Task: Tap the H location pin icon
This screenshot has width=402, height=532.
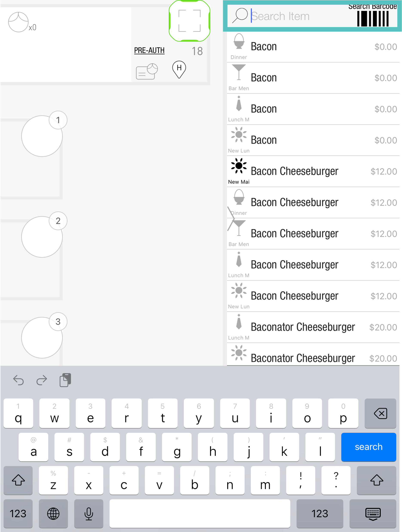Action: pyautogui.click(x=179, y=69)
